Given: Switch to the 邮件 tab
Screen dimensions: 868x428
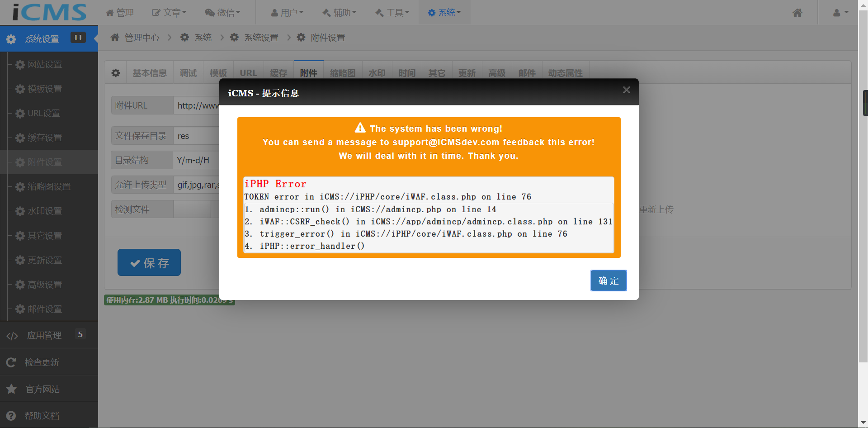Looking at the screenshot, I should (x=527, y=73).
